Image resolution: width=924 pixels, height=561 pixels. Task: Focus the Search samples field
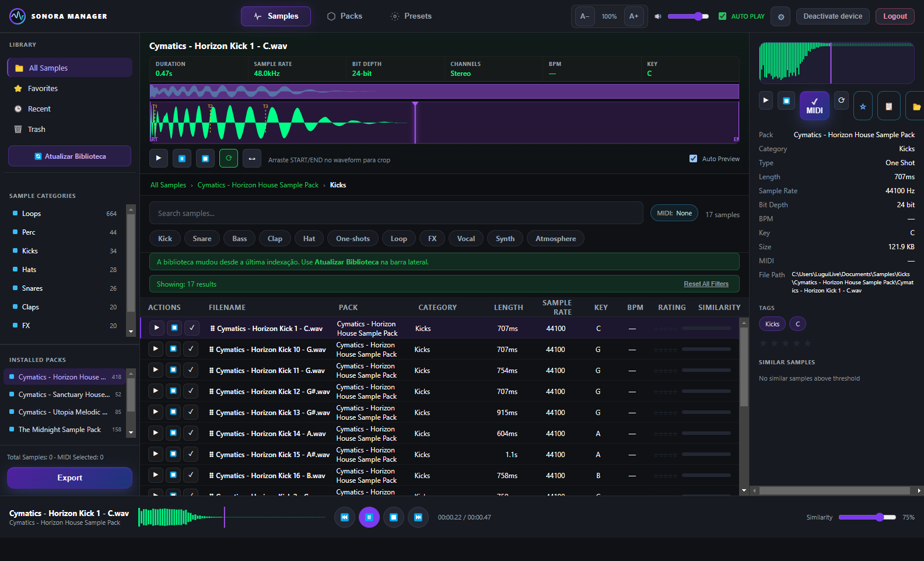point(396,213)
